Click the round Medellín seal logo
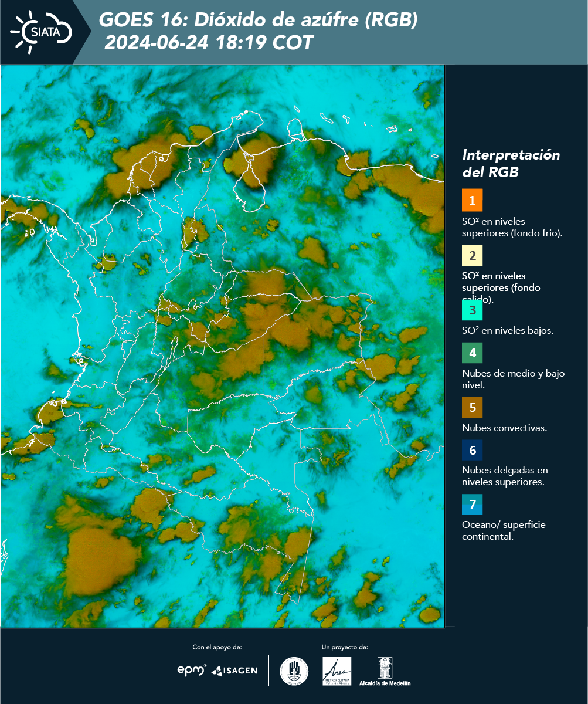Image resolution: width=588 pixels, height=704 pixels. (294, 671)
